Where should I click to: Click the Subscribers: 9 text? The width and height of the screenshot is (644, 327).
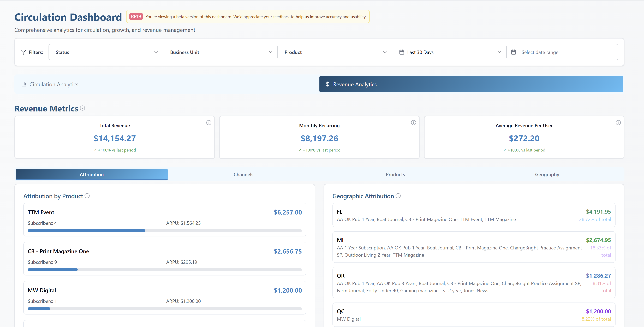42,262
